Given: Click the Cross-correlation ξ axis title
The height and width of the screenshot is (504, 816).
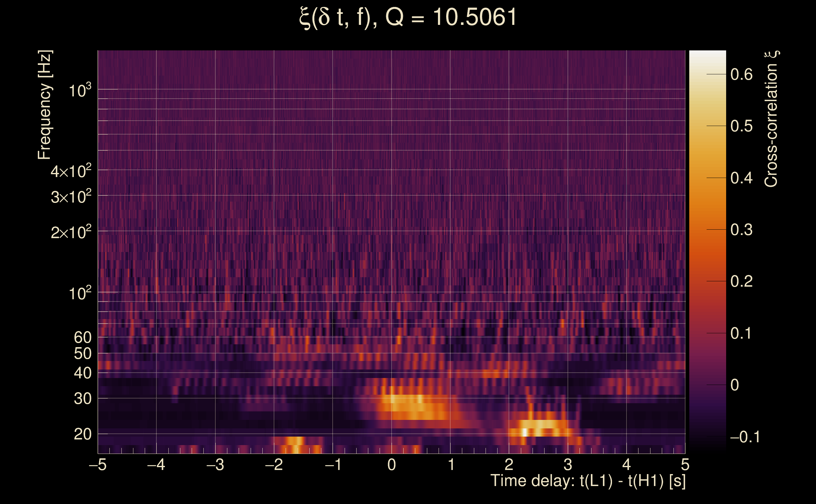Looking at the screenshot, I should (x=771, y=119).
